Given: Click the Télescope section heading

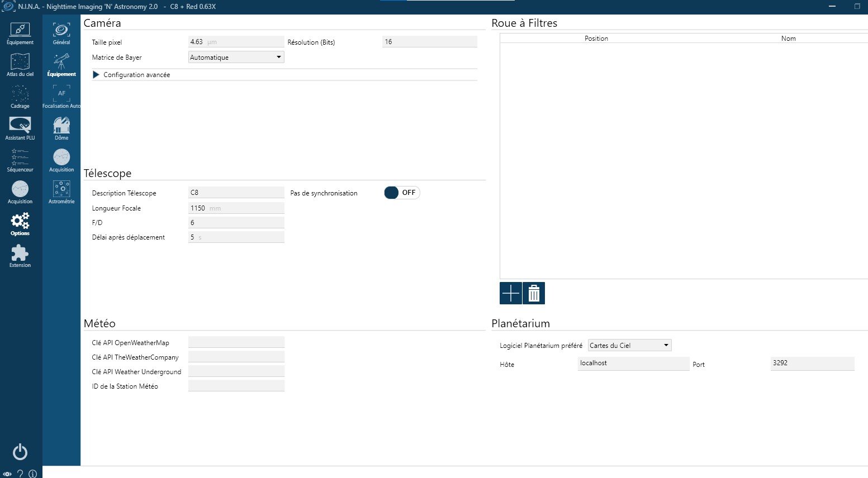Looking at the screenshot, I should pos(108,174).
